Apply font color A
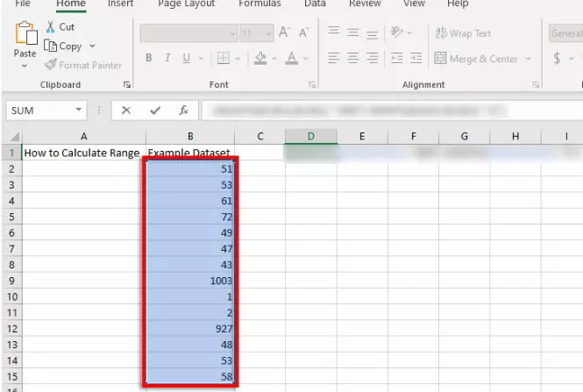This screenshot has width=583, height=392. coord(291,58)
